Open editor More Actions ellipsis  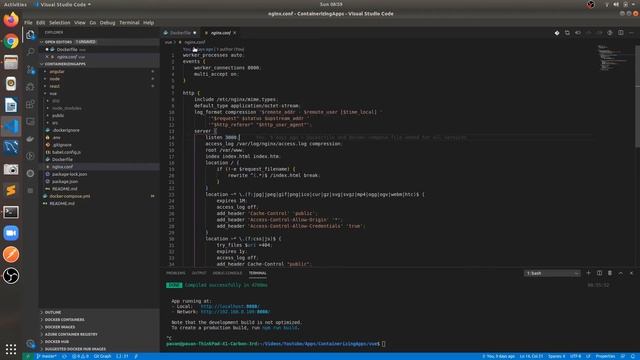click(631, 33)
